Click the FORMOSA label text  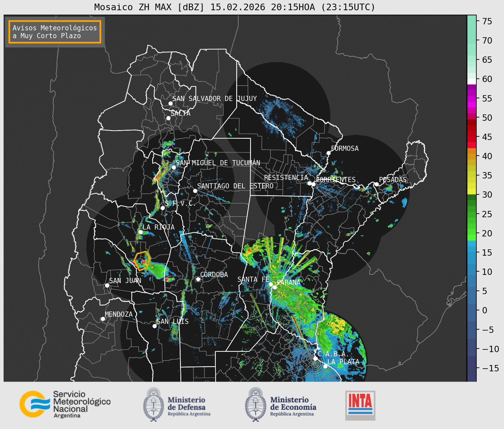345,148
